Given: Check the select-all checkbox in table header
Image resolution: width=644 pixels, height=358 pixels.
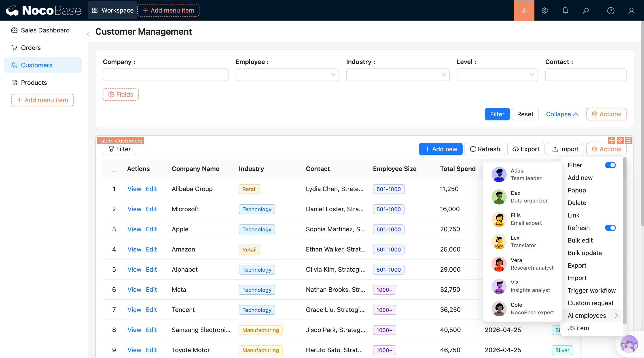Looking at the screenshot, I should pyautogui.click(x=114, y=169).
